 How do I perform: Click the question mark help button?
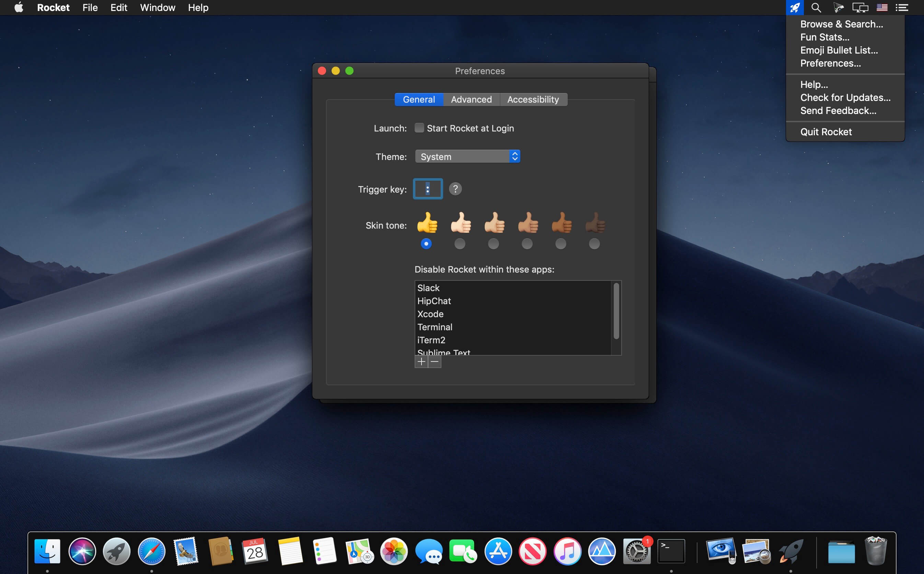455,189
